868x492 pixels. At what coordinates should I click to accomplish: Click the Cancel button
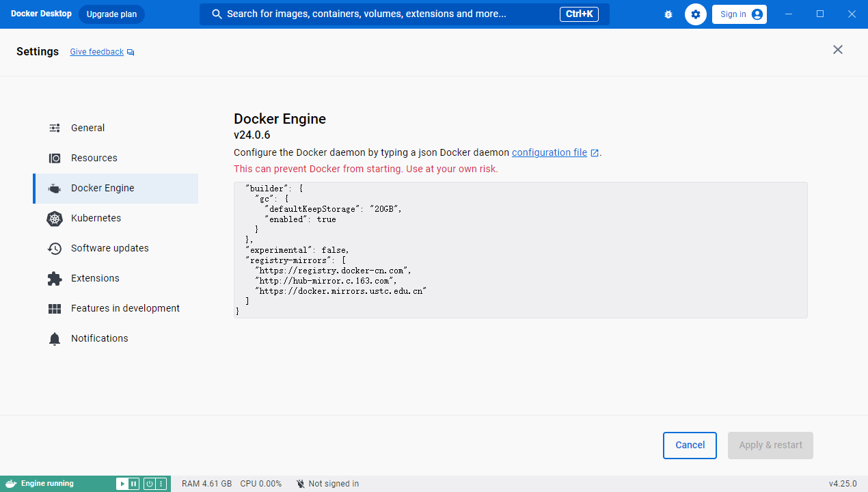pos(690,446)
